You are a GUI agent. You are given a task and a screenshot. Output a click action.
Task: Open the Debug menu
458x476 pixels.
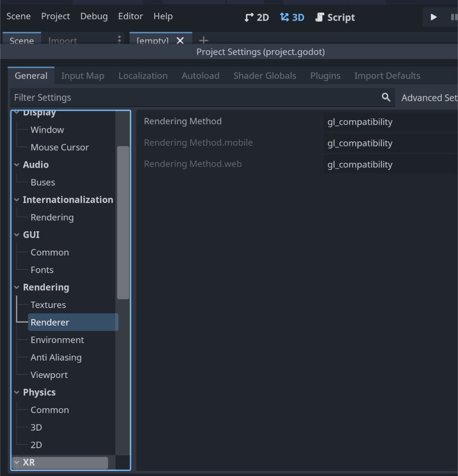click(x=94, y=16)
